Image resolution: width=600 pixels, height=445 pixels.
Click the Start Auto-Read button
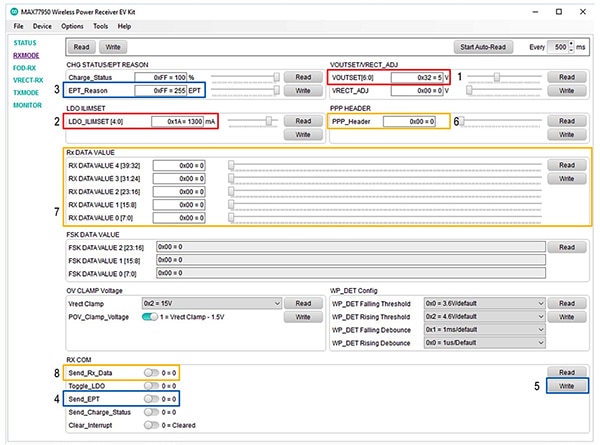coord(486,47)
